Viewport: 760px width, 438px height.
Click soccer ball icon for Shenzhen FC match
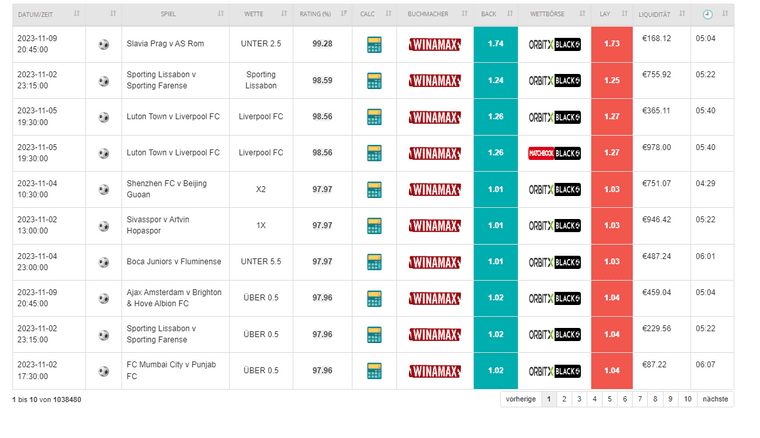tap(104, 190)
